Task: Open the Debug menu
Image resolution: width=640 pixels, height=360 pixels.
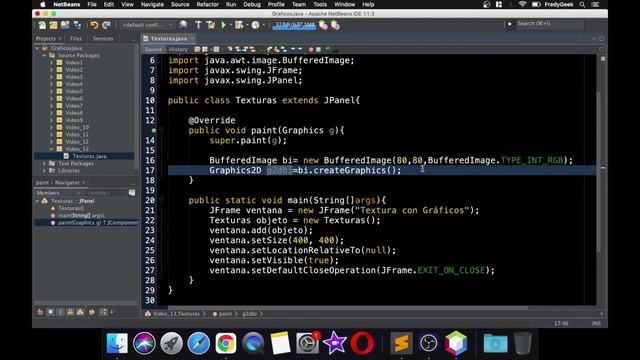Action: click(252, 4)
